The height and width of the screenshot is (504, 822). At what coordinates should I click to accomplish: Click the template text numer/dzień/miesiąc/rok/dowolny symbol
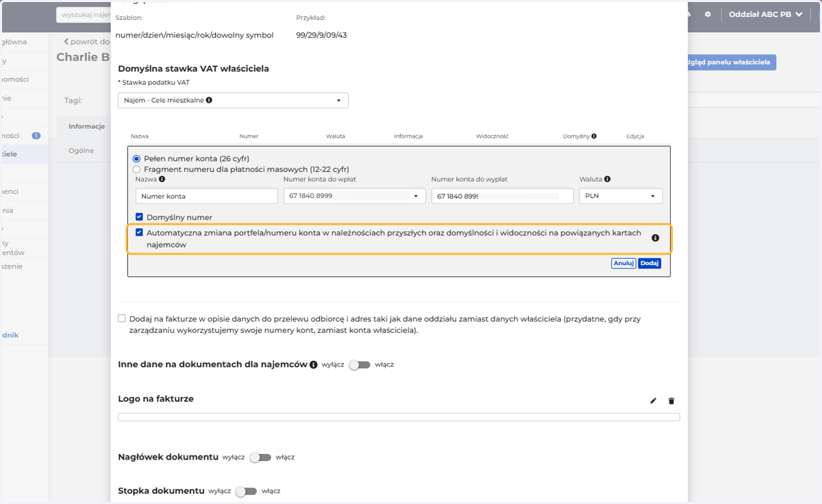pos(195,35)
